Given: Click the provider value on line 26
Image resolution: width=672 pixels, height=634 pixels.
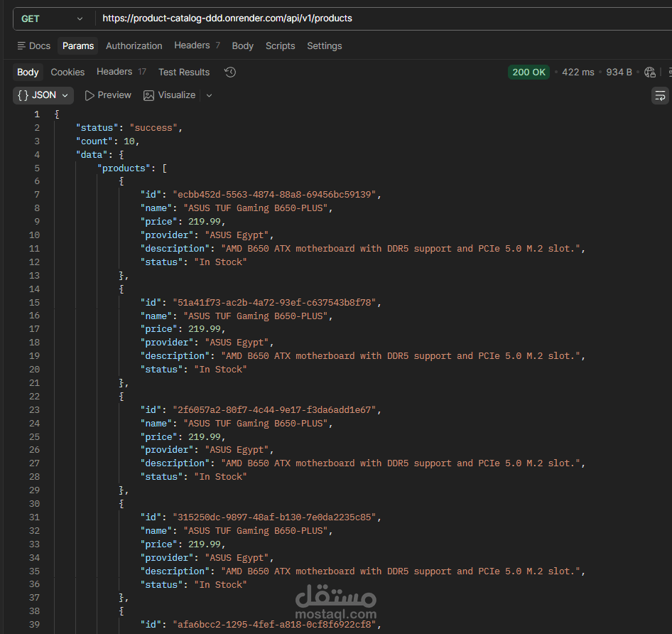Looking at the screenshot, I should 237,450.
